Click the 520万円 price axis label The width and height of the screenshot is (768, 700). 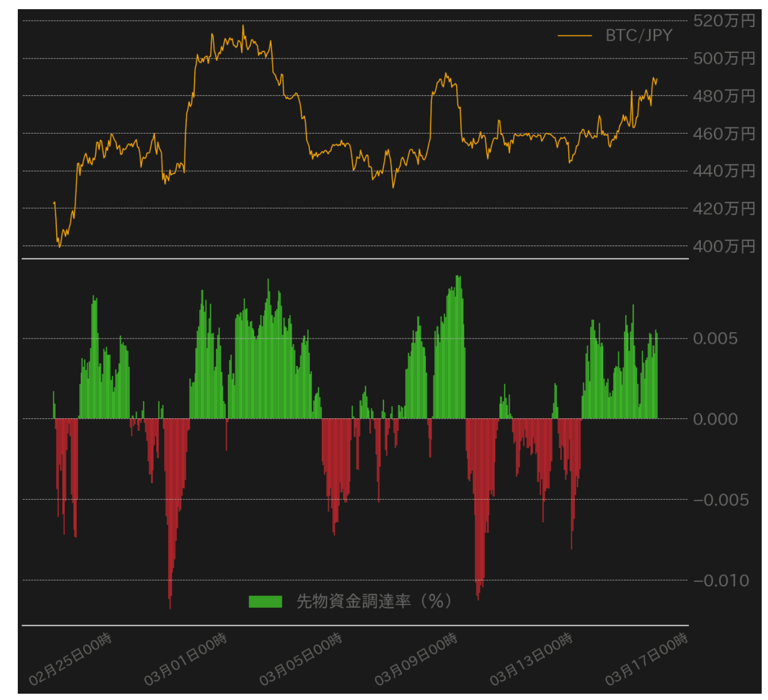[x=723, y=21]
